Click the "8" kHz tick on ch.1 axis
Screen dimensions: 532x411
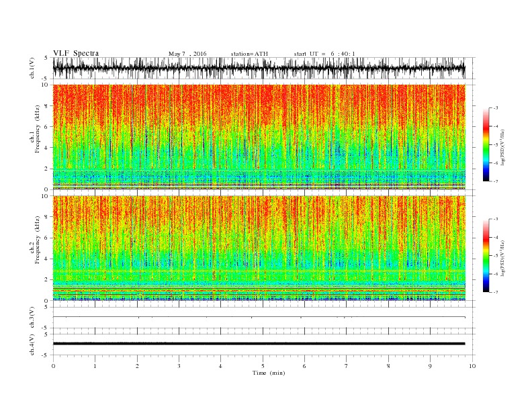[x=46, y=106]
